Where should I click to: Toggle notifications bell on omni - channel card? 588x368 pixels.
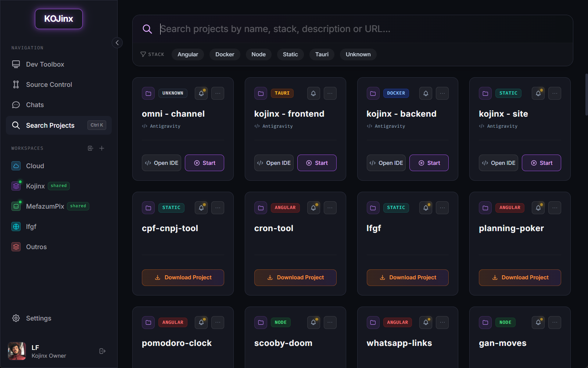201,93
